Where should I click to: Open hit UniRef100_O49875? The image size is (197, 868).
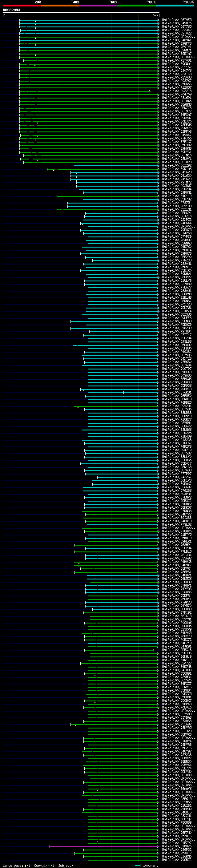177,23
